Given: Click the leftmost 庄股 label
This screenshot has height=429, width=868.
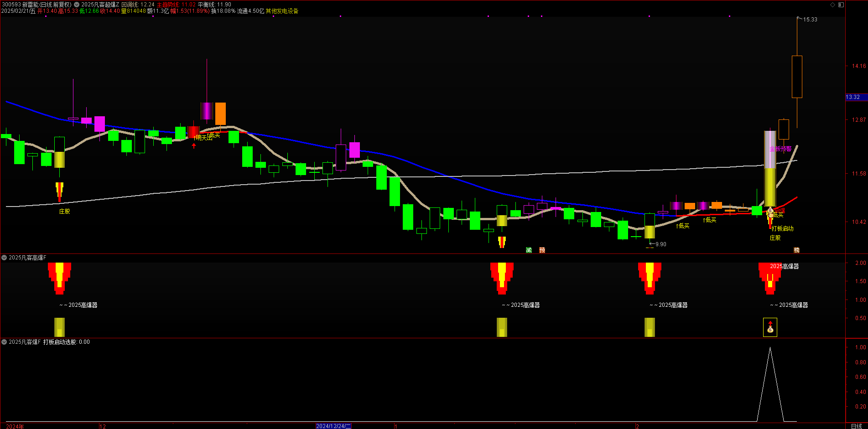Looking at the screenshot, I should point(64,212).
